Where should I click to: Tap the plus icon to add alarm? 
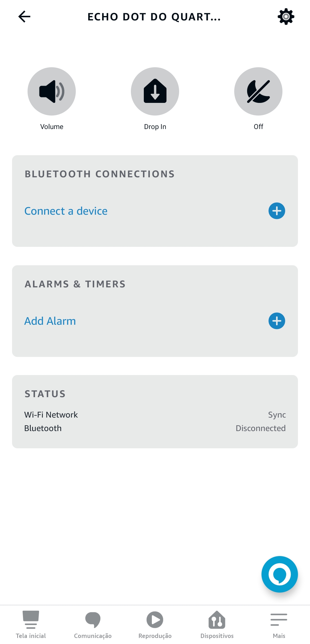pos(277,321)
